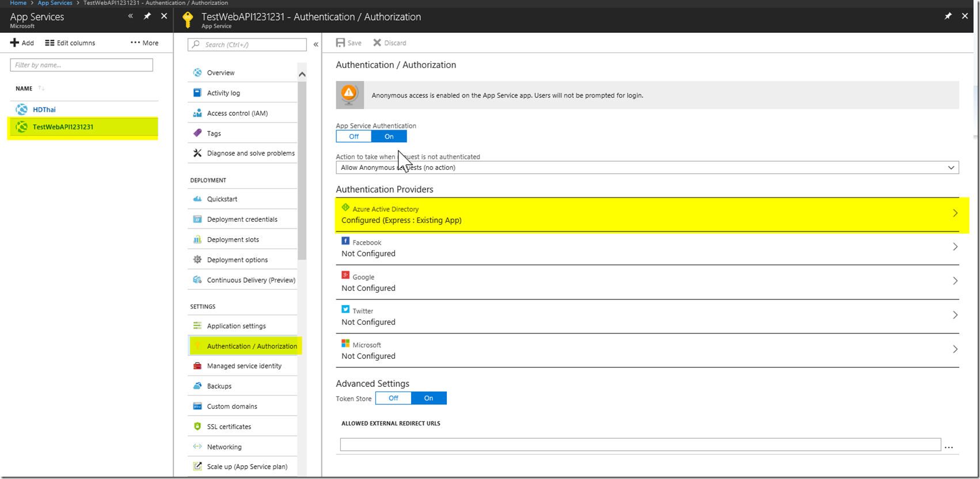Turn App Service Authentication On
This screenshot has width=980, height=479.
tap(389, 136)
